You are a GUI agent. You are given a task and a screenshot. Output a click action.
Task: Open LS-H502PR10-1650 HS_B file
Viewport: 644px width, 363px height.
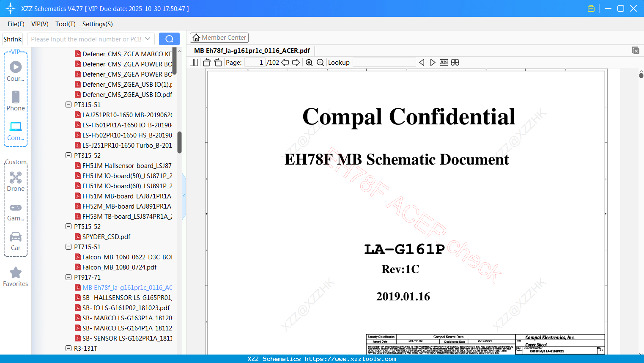click(127, 135)
